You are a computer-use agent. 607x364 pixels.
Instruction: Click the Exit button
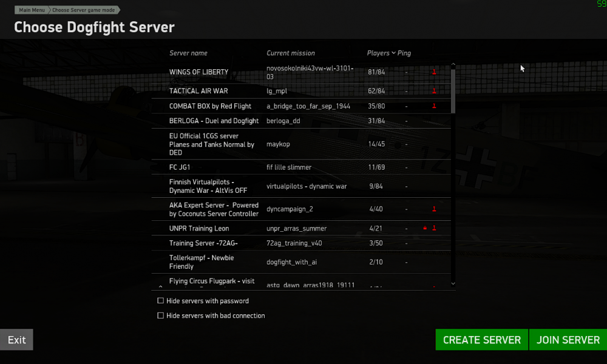[x=16, y=340]
